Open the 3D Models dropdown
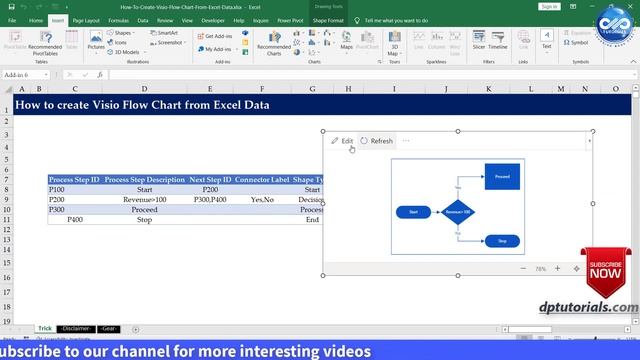 (x=144, y=52)
